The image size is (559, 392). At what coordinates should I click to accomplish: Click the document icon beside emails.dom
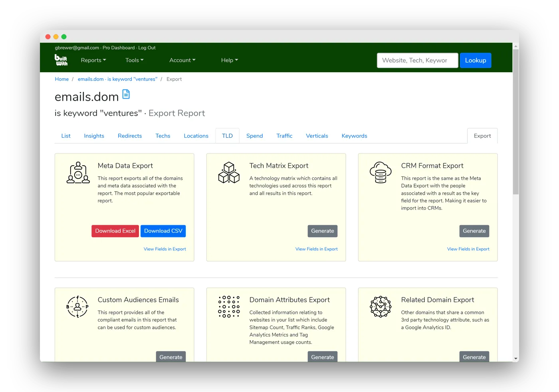click(126, 95)
